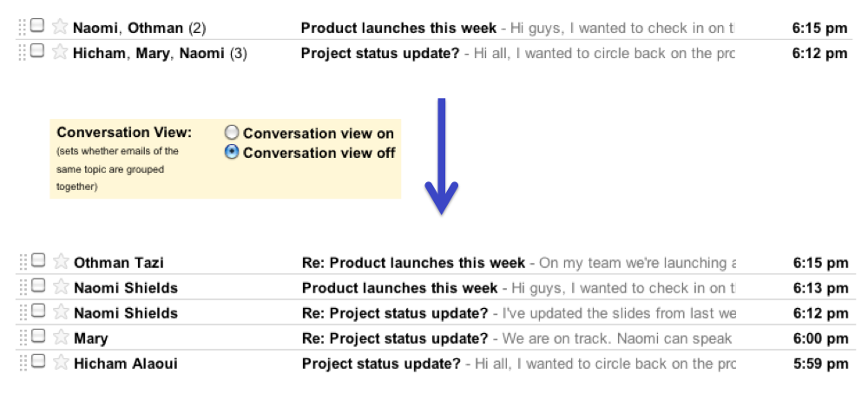Star the 6:13 pm Naomi Shields email
The image size is (868, 400).
[60, 286]
